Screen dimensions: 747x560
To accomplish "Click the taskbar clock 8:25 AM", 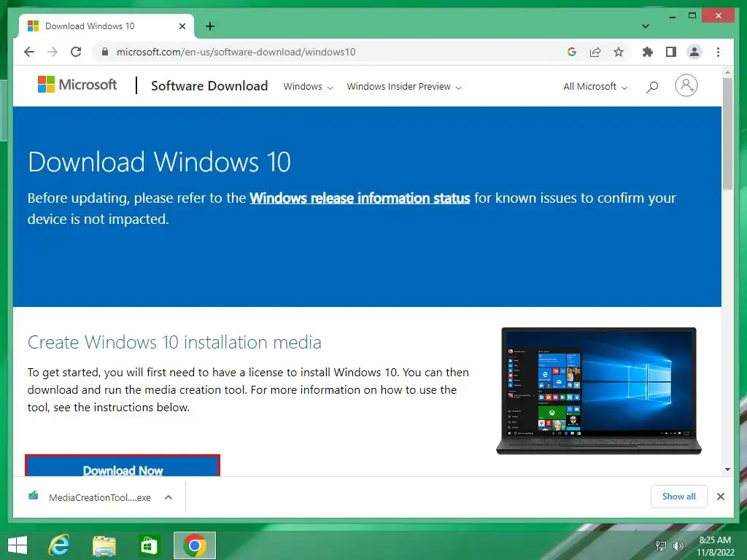I will click(x=715, y=545).
